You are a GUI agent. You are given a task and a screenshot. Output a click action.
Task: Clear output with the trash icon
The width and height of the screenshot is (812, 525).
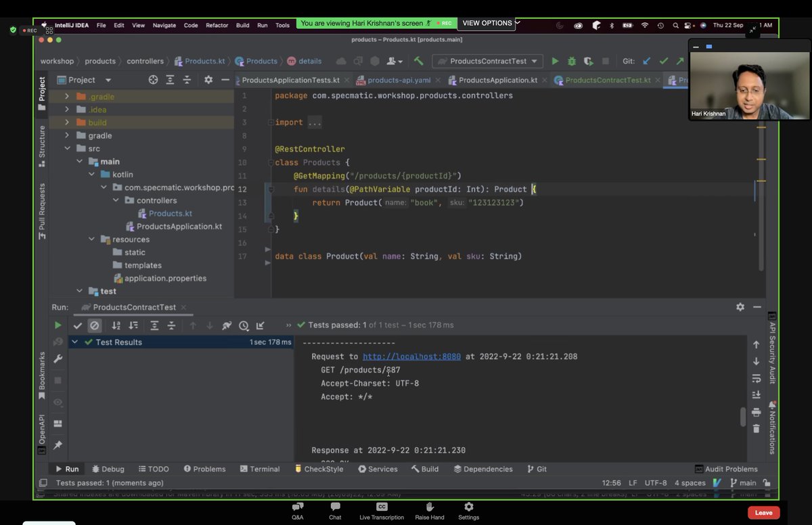pyautogui.click(x=756, y=428)
